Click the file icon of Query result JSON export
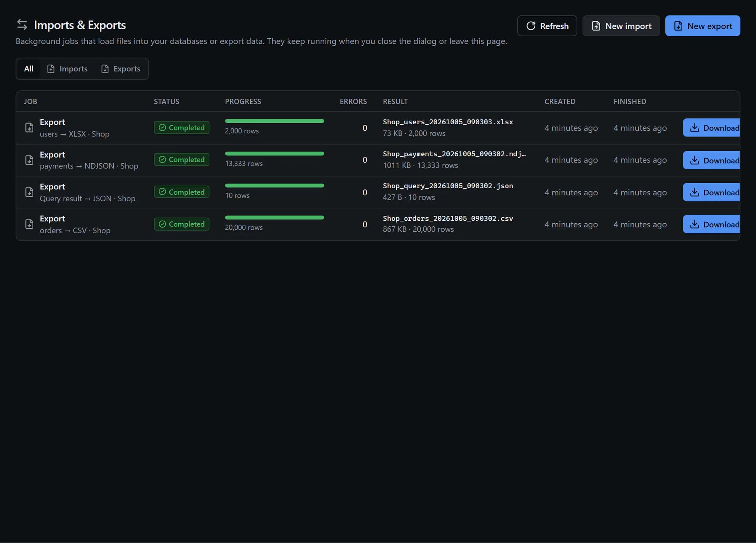The width and height of the screenshot is (756, 543). (x=29, y=192)
